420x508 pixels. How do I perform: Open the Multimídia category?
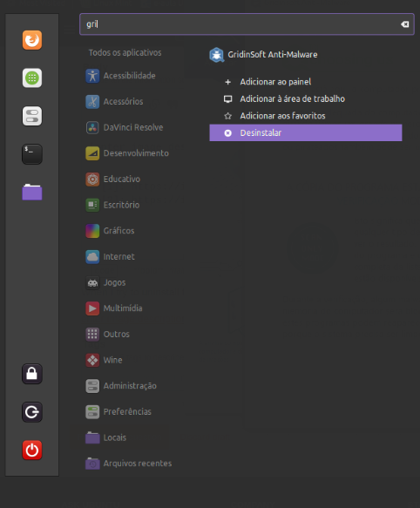(114, 308)
